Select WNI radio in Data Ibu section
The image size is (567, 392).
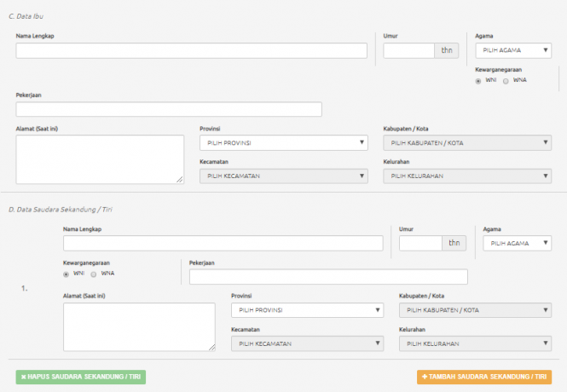pos(478,81)
